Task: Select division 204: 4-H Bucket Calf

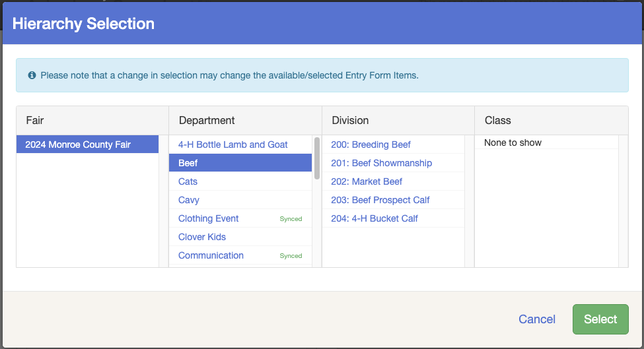Action: tap(393, 218)
